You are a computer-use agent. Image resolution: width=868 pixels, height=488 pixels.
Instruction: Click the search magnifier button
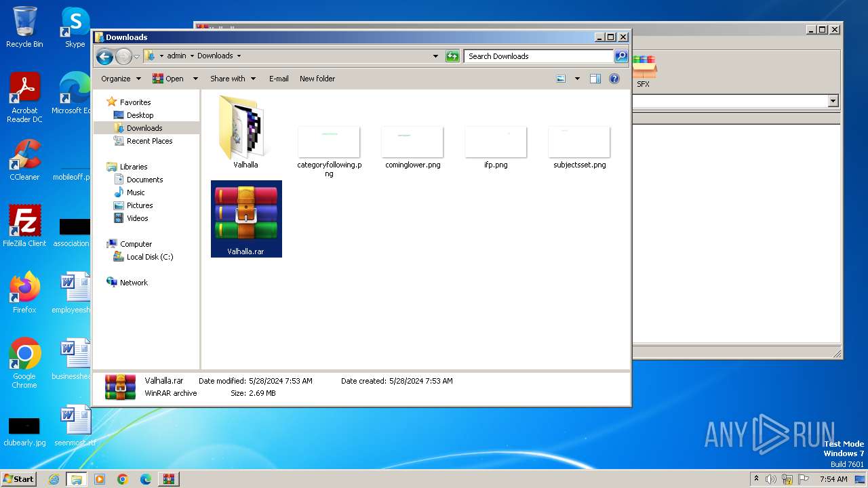pos(620,56)
